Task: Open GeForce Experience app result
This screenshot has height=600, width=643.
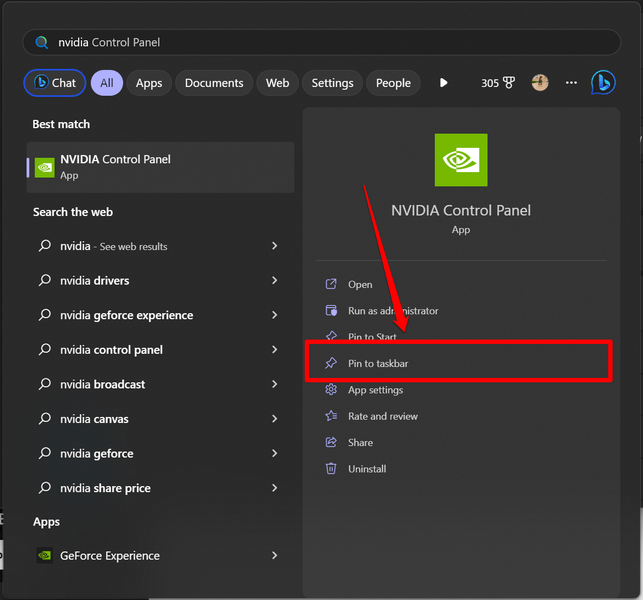Action: pyautogui.click(x=160, y=556)
